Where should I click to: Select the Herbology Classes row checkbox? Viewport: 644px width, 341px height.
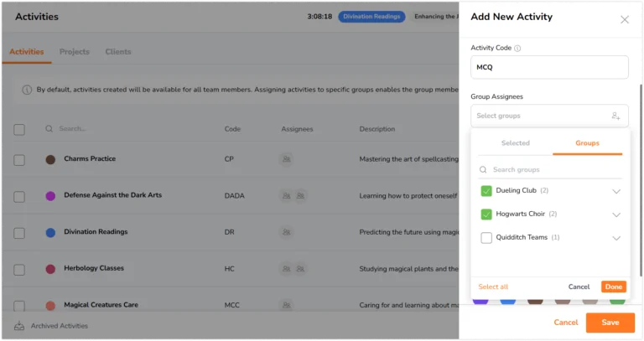coord(19,270)
